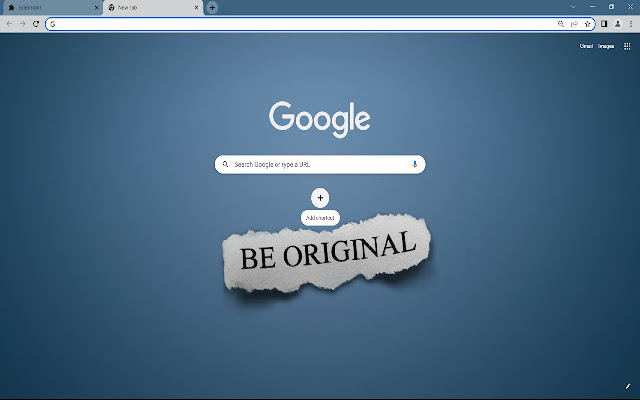The image size is (640, 400).
Task: Select the New Tab tab
Action: (x=153, y=8)
